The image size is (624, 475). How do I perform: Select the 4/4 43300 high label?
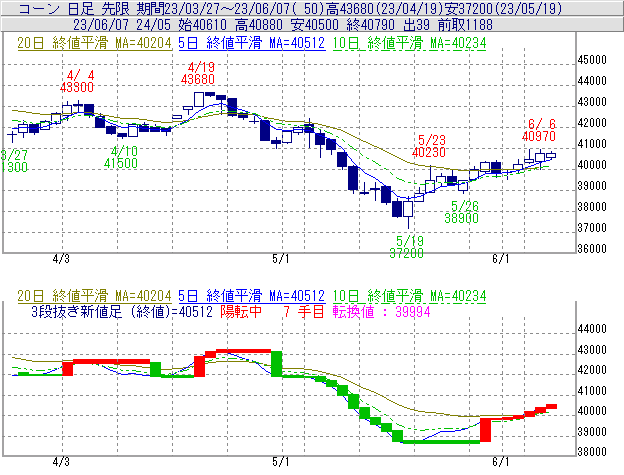point(77,81)
